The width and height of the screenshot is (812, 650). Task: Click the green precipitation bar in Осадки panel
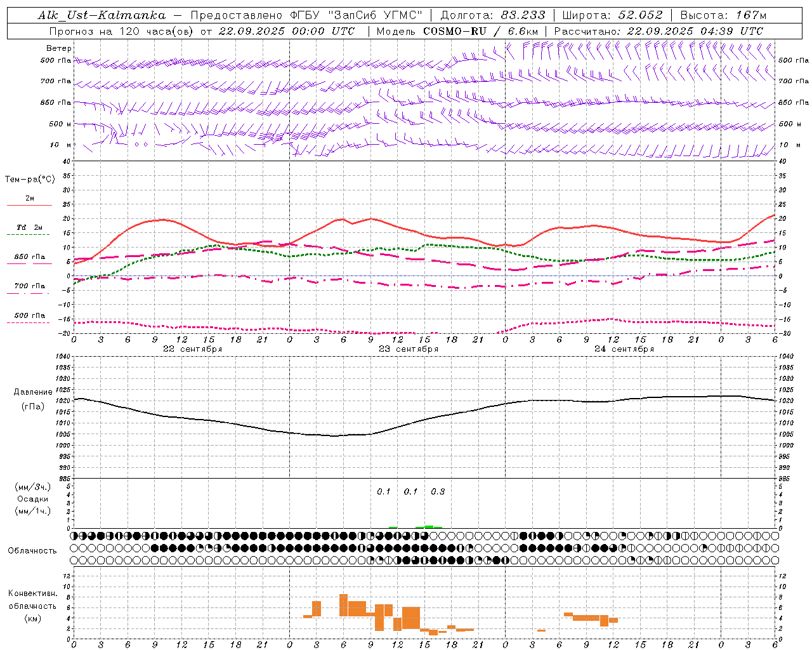click(429, 526)
